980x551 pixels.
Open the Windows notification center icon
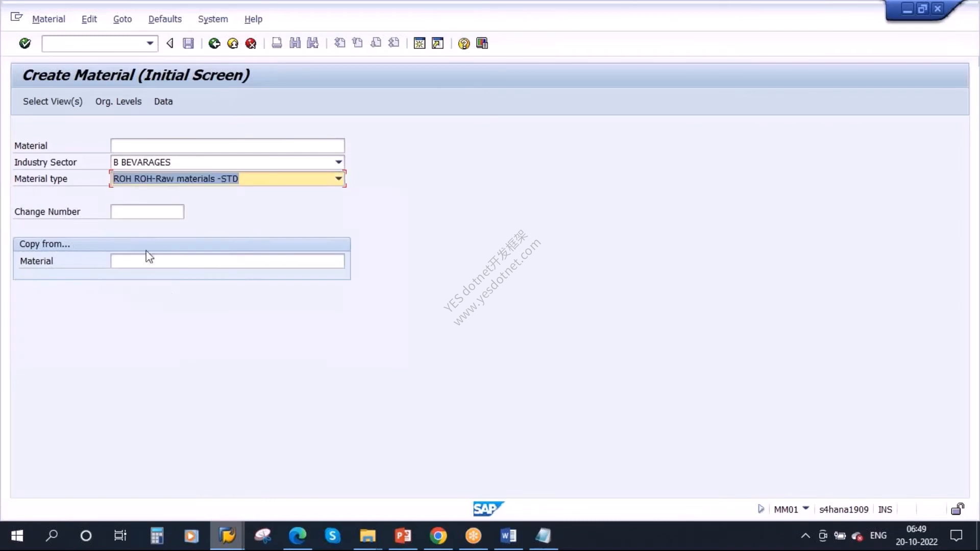coord(956,536)
